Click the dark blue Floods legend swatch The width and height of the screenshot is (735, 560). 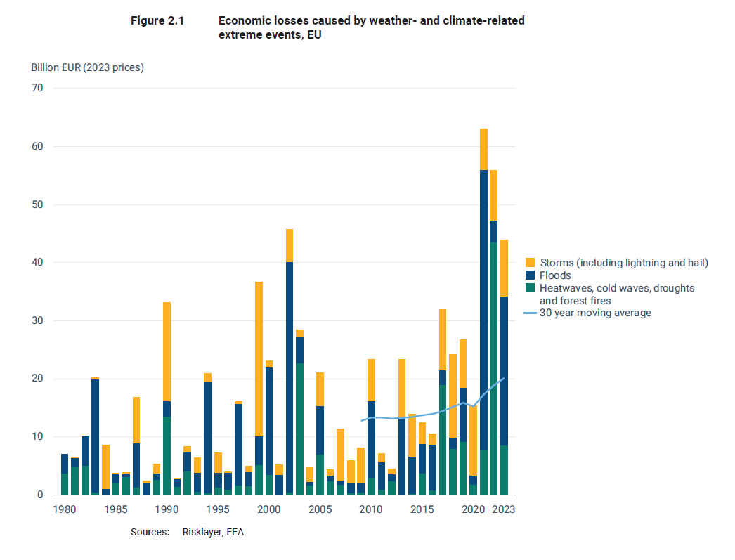(x=530, y=275)
